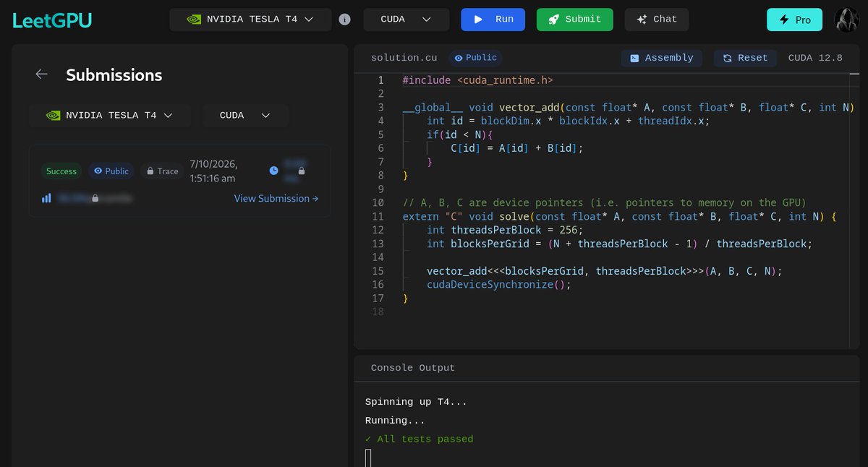Viewport: 868px width, 467px height.
Task: Click the lightning icon on Pro
Action: 784,20
